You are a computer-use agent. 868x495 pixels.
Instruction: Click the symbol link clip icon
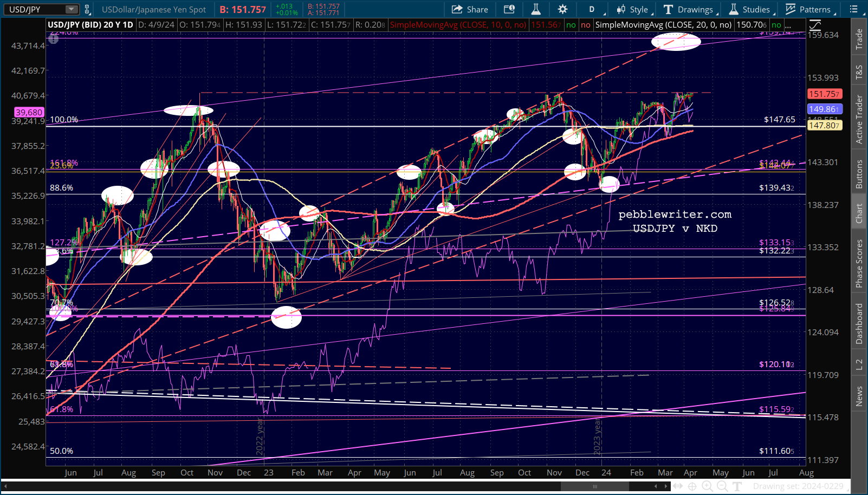pyautogui.click(x=87, y=9)
